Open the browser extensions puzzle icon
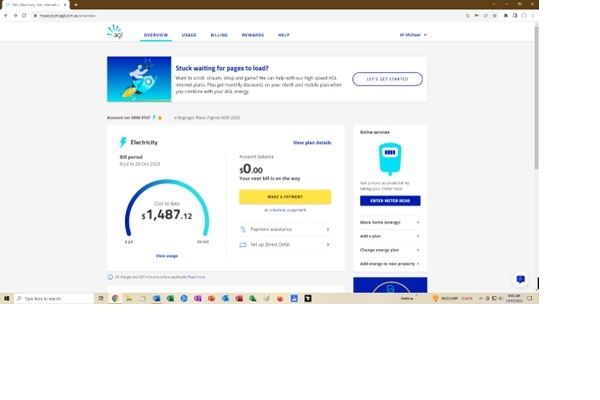600x400 pixels. point(505,15)
